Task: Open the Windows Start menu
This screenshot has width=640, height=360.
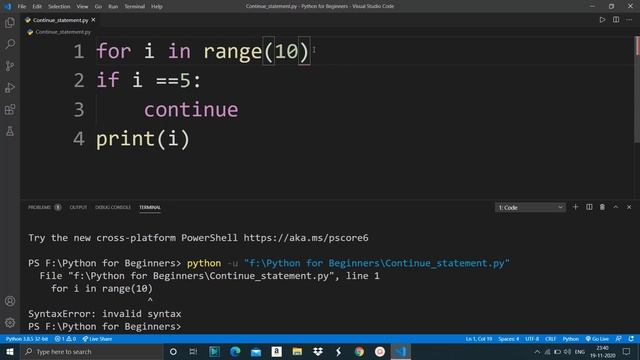Action: (x=10, y=351)
